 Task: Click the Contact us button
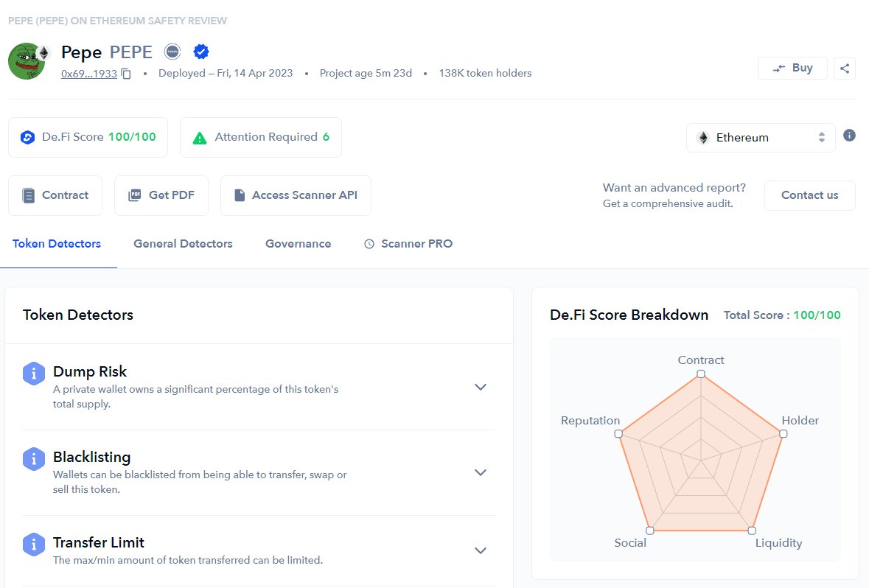[x=810, y=195]
